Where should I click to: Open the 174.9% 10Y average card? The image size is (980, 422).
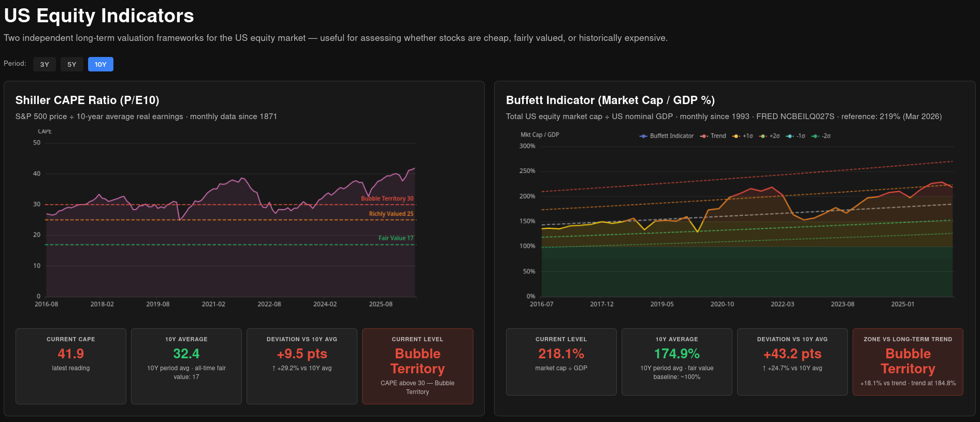pos(677,362)
